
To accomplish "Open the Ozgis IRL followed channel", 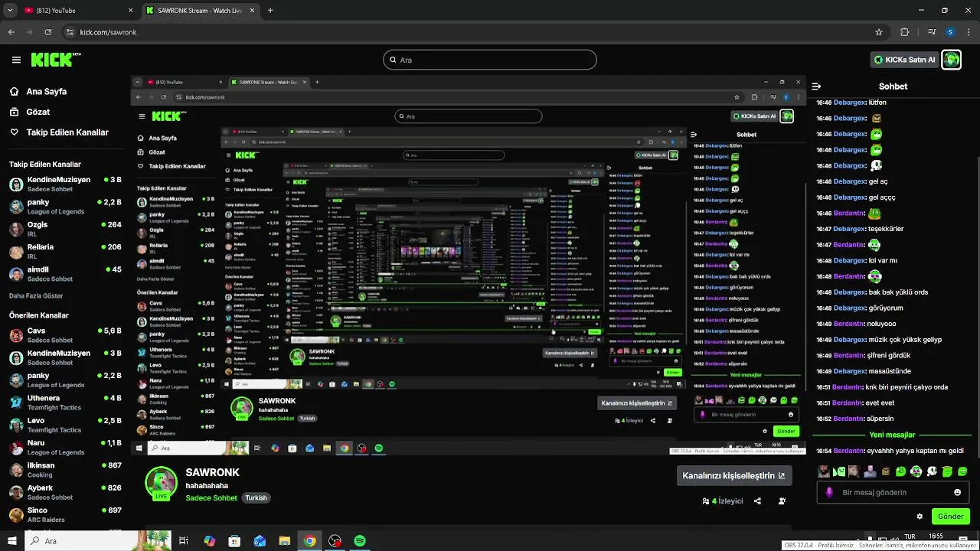I will click(x=65, y=229).
